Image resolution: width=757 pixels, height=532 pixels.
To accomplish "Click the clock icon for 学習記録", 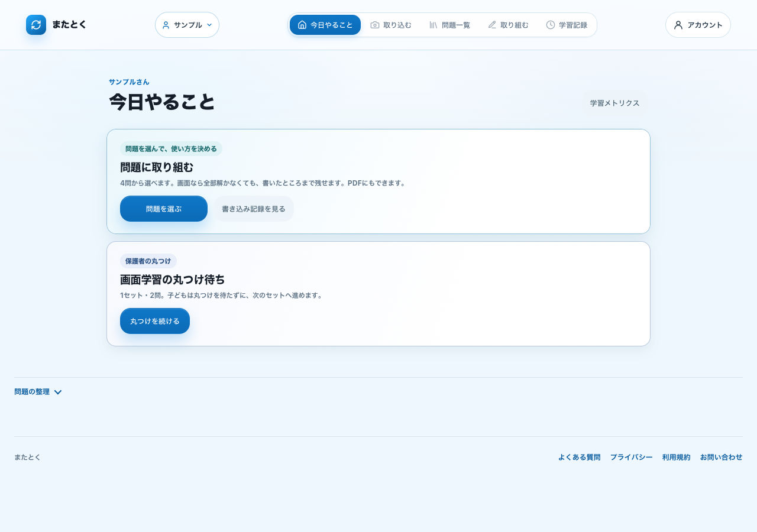I will pos(551,25).
